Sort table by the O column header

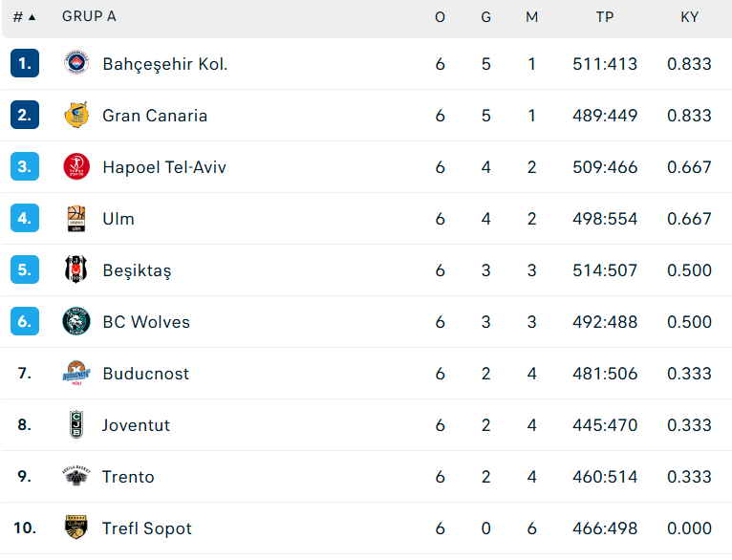coord(440,17)
